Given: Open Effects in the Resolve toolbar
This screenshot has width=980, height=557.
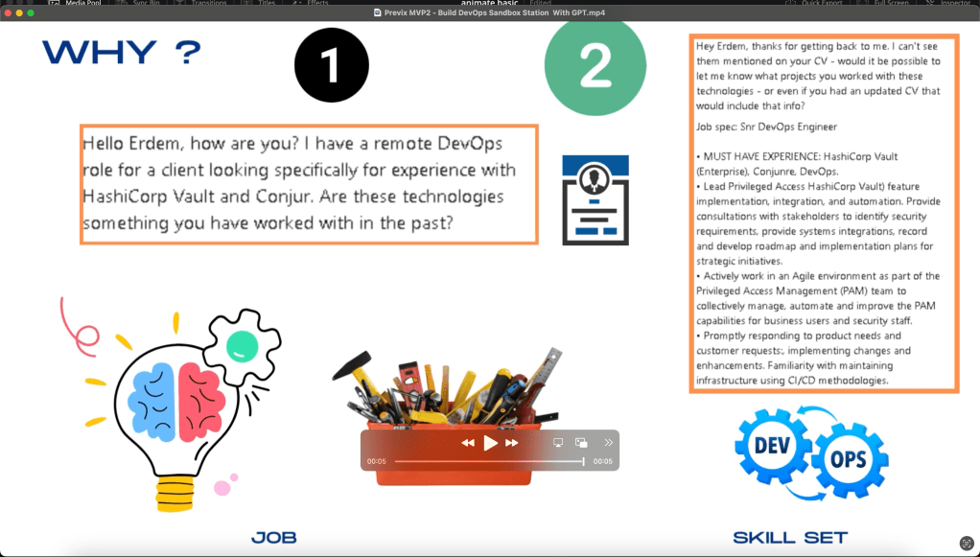Looking at the screenshot, I should (311, 3).
